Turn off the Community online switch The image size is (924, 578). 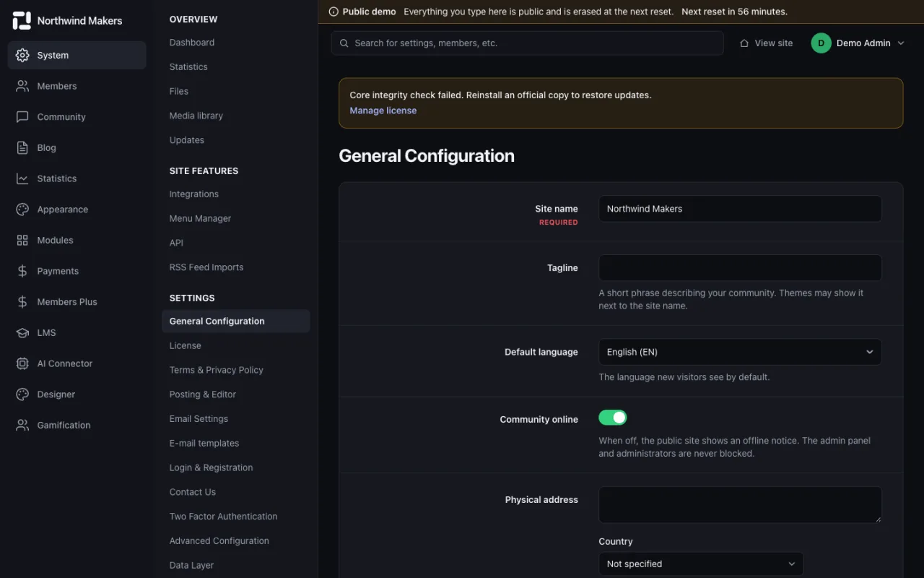pyautogui.click(x=613, y=418)
